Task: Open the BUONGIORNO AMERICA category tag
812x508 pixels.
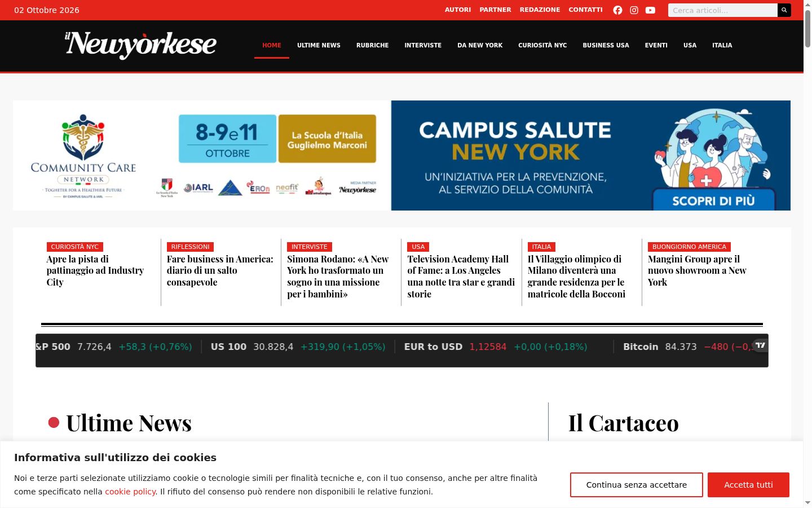Action: [689, 247]
